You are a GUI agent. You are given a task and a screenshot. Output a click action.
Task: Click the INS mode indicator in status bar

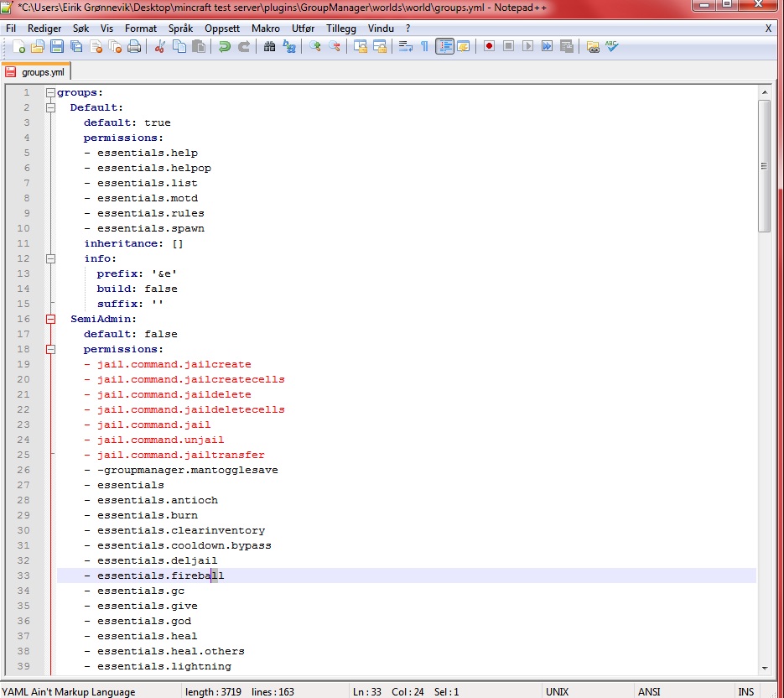coord(745,692)
